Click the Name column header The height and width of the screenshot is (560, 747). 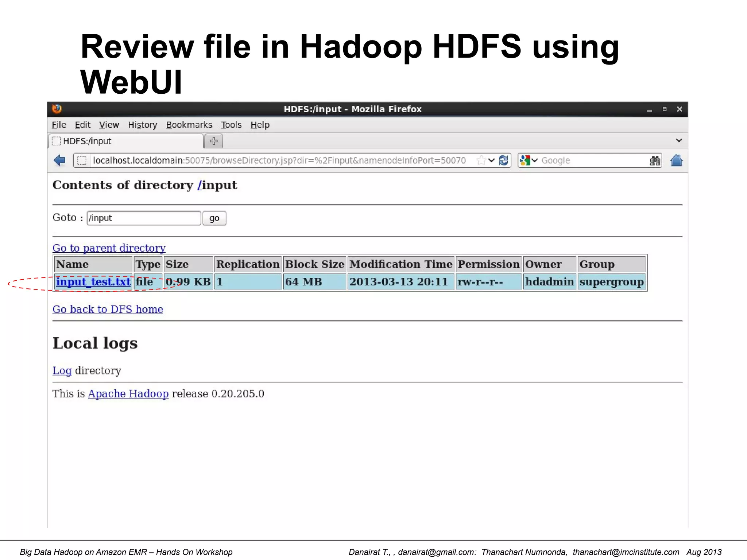pos(93,264)
